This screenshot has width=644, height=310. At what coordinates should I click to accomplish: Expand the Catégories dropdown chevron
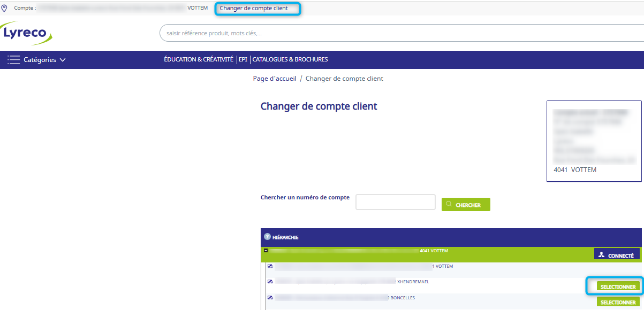63,60
